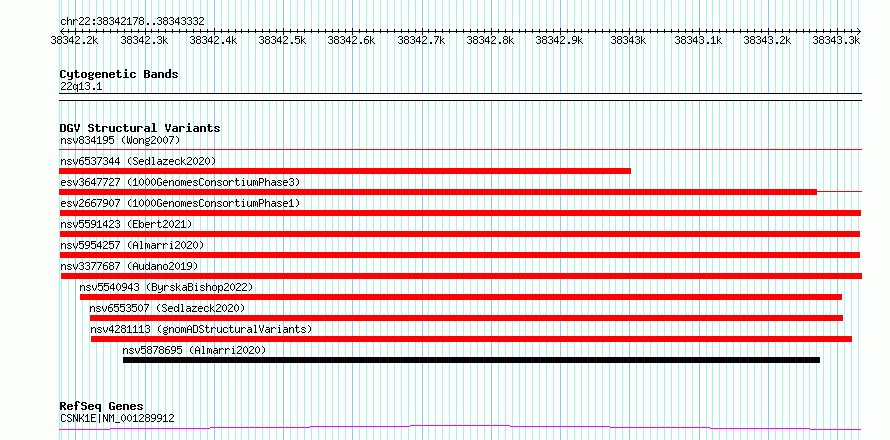Viewport: 890px width, 440px height.
Task: Click the thin red nsv834195 variant line
Action: point(460,149)
